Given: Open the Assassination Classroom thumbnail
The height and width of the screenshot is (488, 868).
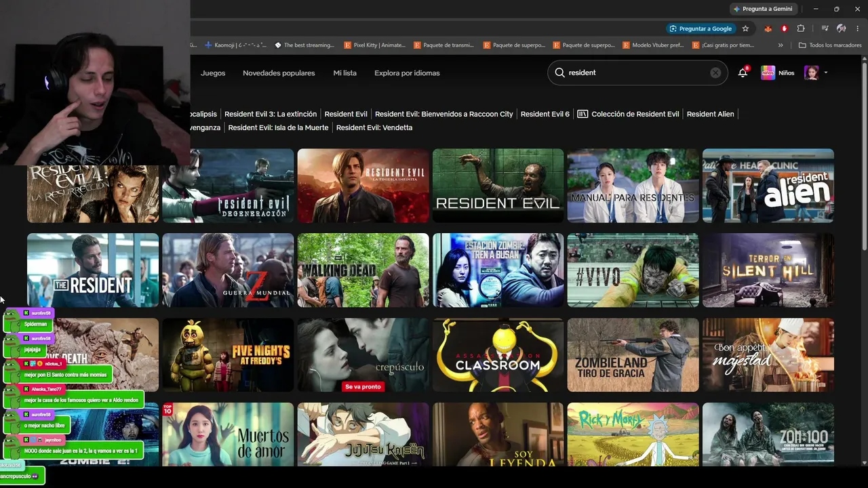Looking at the screenshot, I should pos(498,355).
